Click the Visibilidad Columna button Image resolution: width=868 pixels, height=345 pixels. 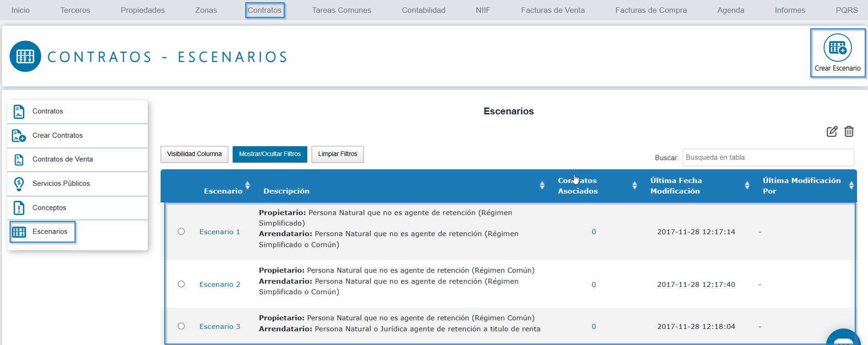194,154
